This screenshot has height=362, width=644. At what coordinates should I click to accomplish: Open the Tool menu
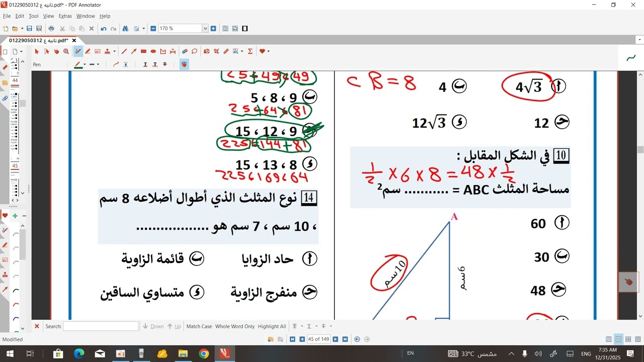pos(33,16)
